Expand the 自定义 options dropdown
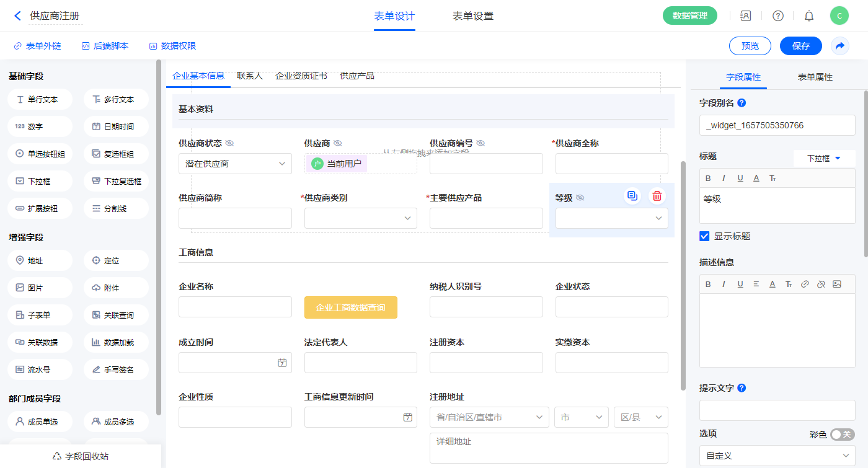The height and width of the screenshot is (468, 868). tap(777, 456)
